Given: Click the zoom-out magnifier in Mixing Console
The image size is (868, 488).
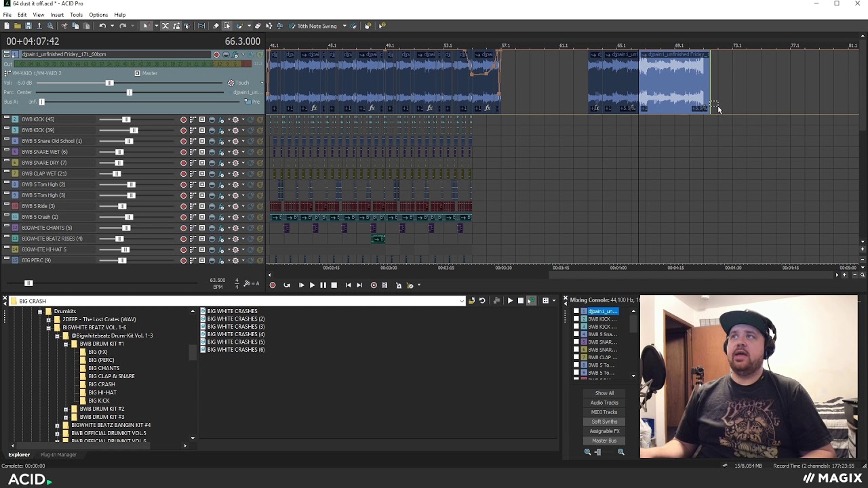Looking at the screenshot, I should pyautogui.click(x=587, y=452).
